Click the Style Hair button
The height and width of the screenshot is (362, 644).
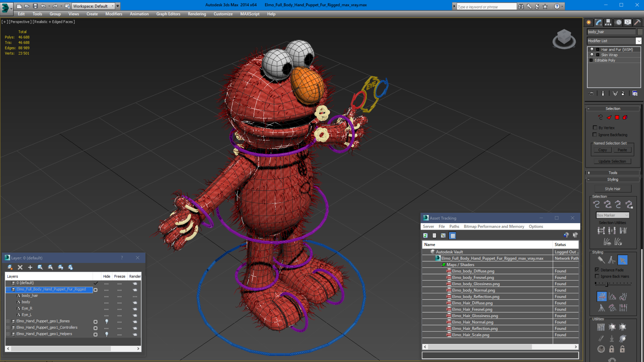[x=612, y=189]
